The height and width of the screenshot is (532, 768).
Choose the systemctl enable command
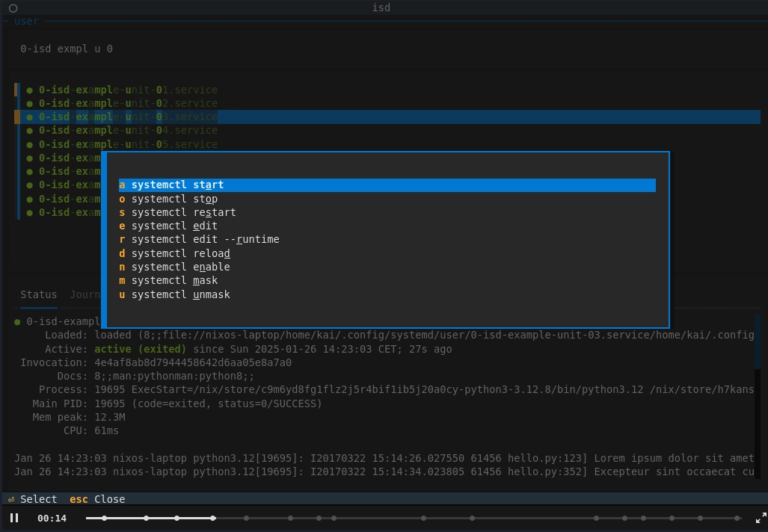point(180,267)
